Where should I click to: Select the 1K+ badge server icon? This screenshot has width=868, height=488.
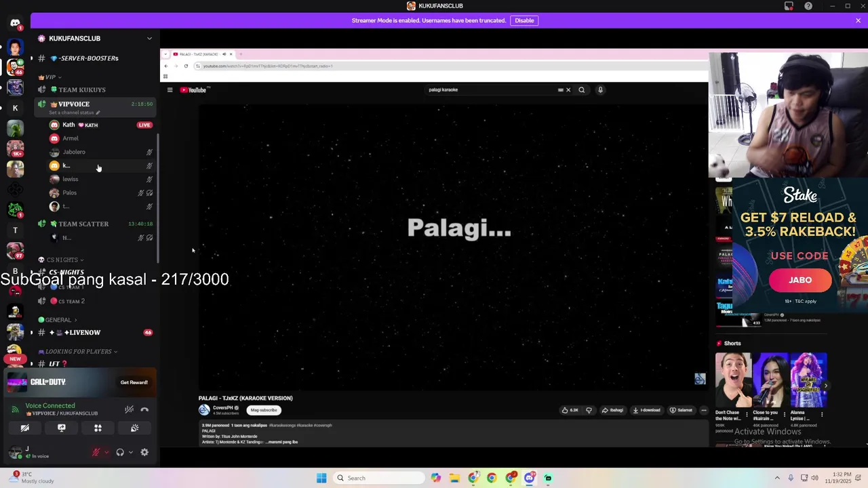[15, 148]
